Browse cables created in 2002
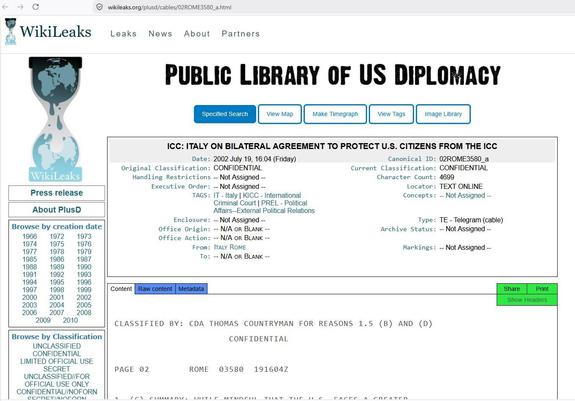This screenshot has height=401, width=575. [84, 298]
